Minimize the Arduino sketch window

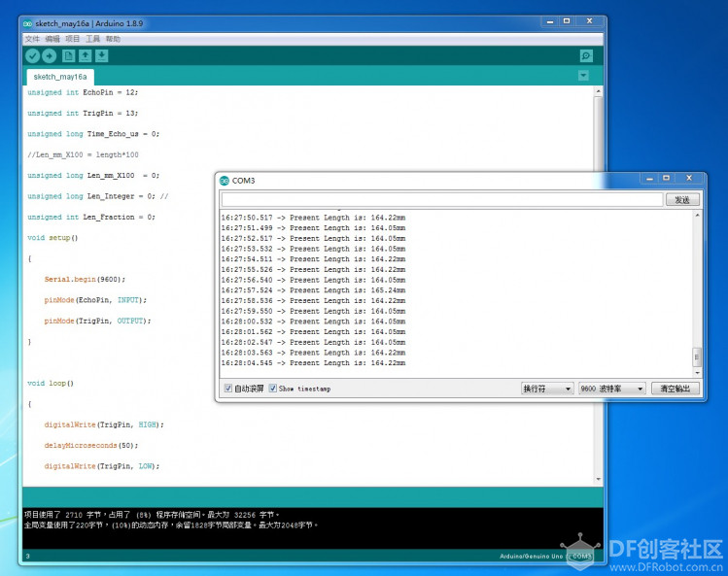[550, 21]
